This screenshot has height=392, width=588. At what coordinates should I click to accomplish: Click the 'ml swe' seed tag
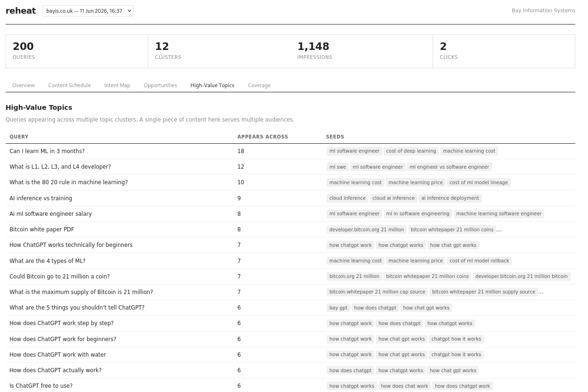pos(338,167)
